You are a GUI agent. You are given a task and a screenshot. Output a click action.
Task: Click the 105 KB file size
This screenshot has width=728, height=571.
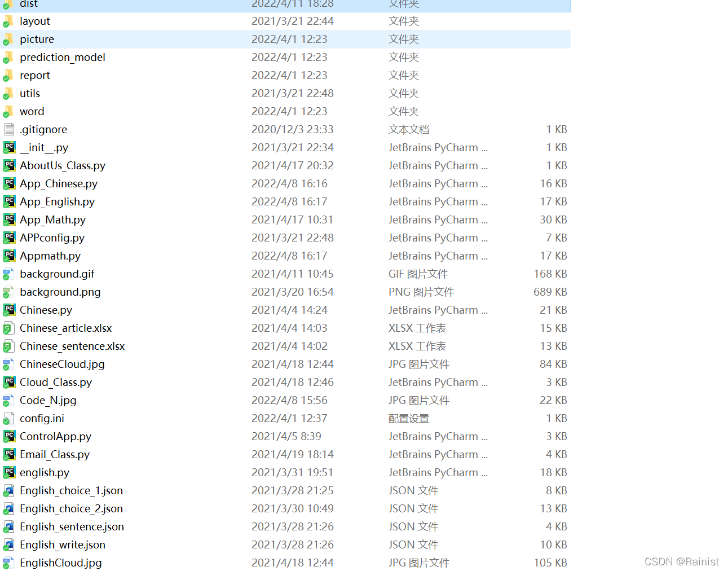[550, 563]
